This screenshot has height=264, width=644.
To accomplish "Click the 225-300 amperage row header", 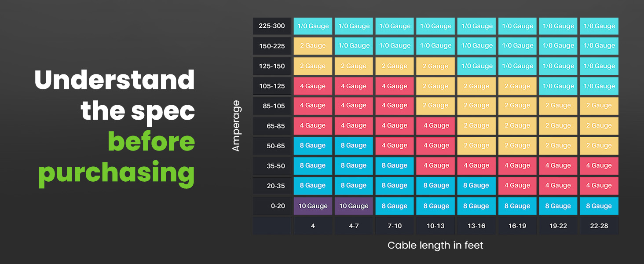I will pyautogui.click(x=272, y=26).
